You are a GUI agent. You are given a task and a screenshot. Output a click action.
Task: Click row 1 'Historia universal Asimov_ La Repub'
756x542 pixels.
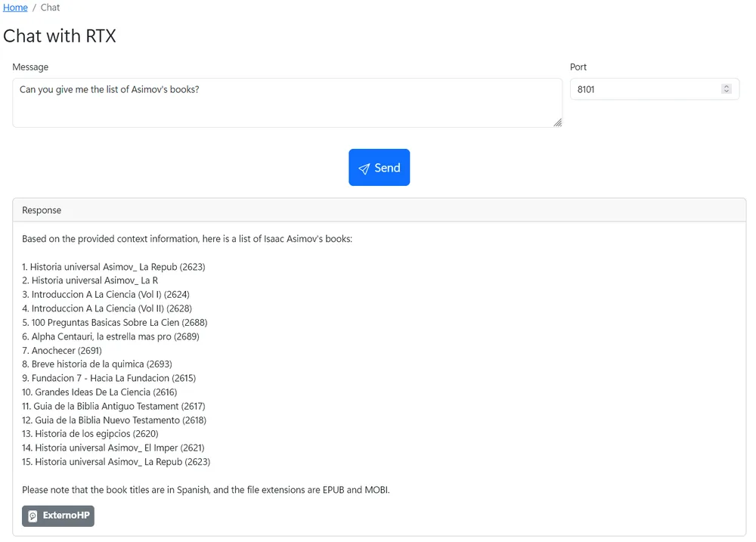(x=114, y=267)
